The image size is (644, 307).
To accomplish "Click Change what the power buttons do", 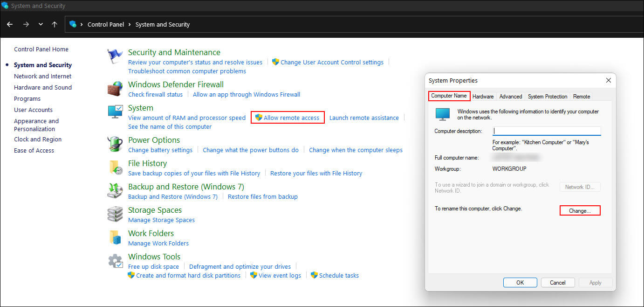I will point(251,150).
